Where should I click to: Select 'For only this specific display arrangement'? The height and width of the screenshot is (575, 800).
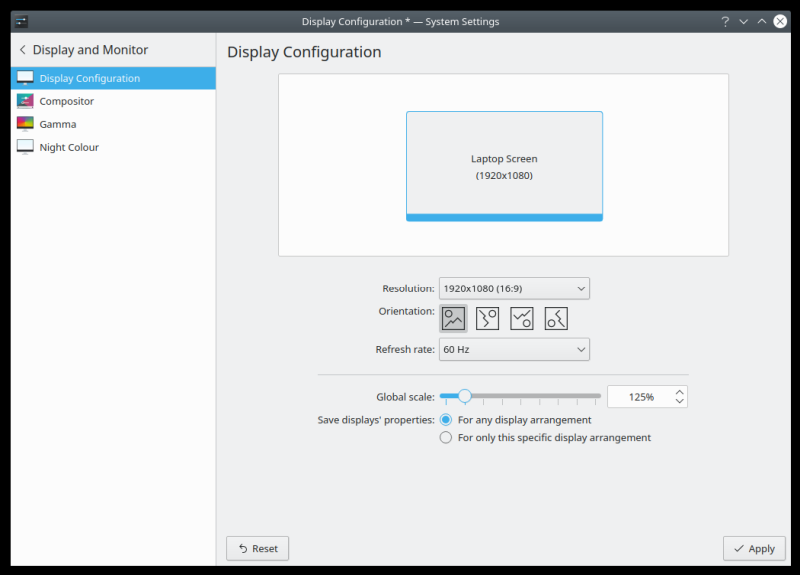point(446,438)
